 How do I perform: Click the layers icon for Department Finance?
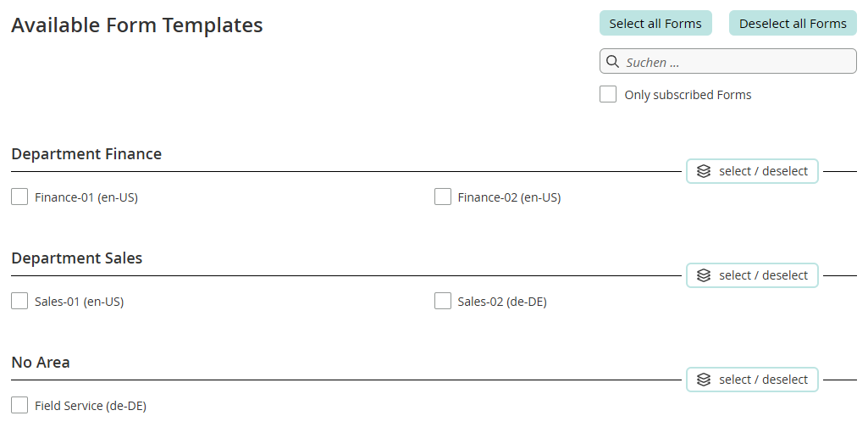(704, 171)
